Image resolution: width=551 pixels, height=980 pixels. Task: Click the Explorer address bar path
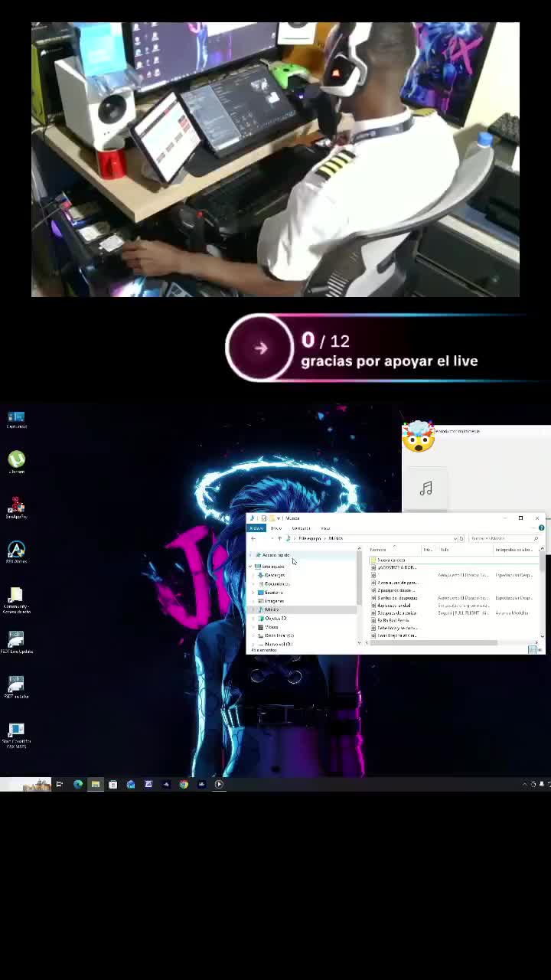(x=371, y=538)
